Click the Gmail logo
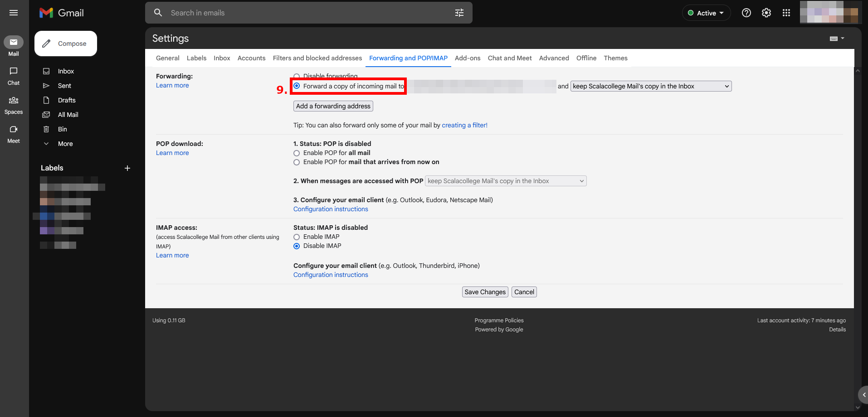 (x=62, y=13)
